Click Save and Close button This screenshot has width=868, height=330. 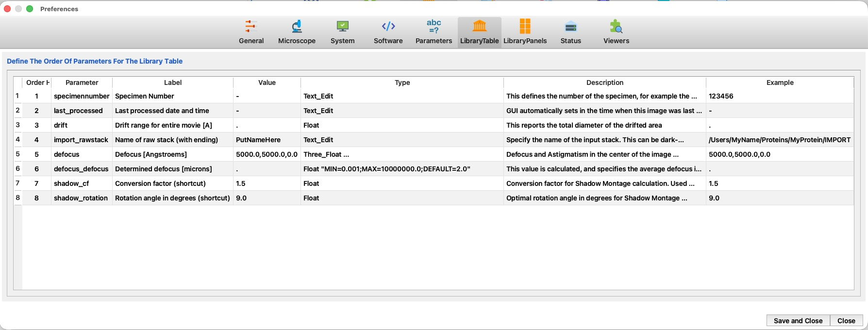coord(798,321)
